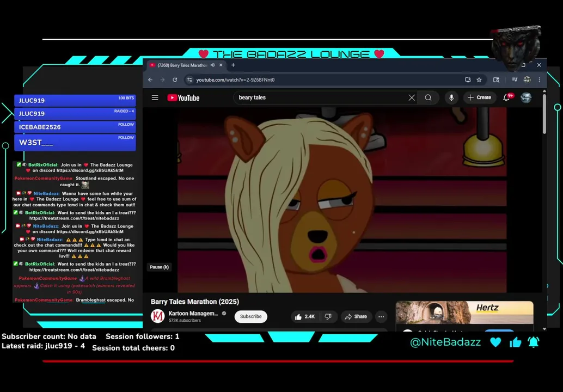
Task: Open Kartoon Managem... channel name
Action: tap(193, 314)
